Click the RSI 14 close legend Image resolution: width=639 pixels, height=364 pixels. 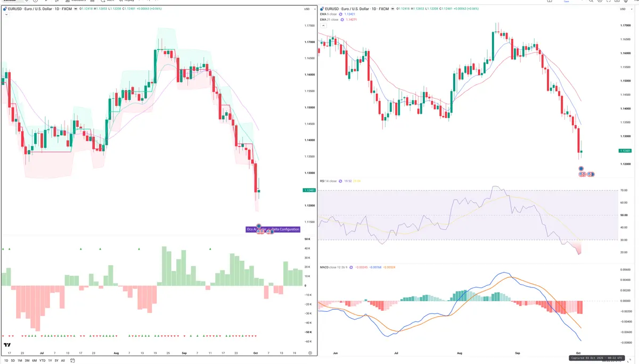pos(329,181)
